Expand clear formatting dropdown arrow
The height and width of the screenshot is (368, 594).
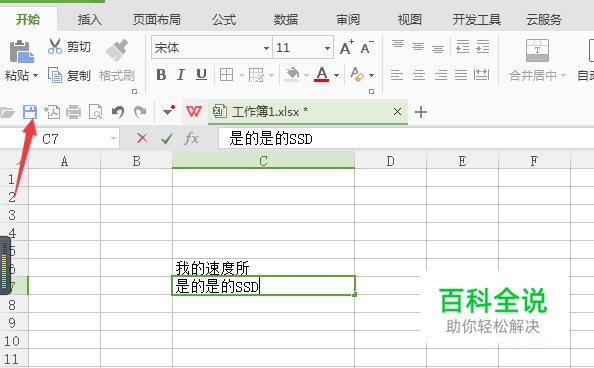point(371,75)
